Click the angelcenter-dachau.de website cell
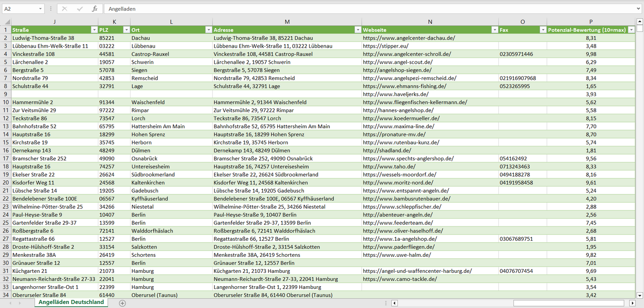 [x=409, y=38]
